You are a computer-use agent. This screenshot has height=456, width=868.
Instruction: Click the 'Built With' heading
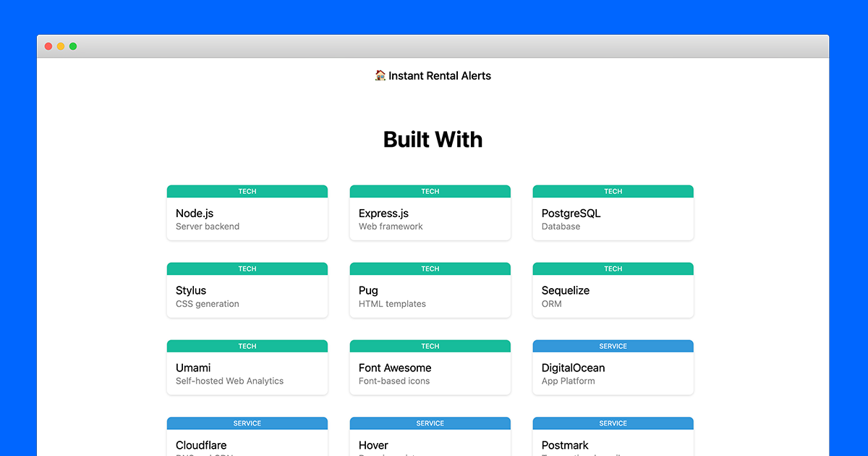[433, 139]
